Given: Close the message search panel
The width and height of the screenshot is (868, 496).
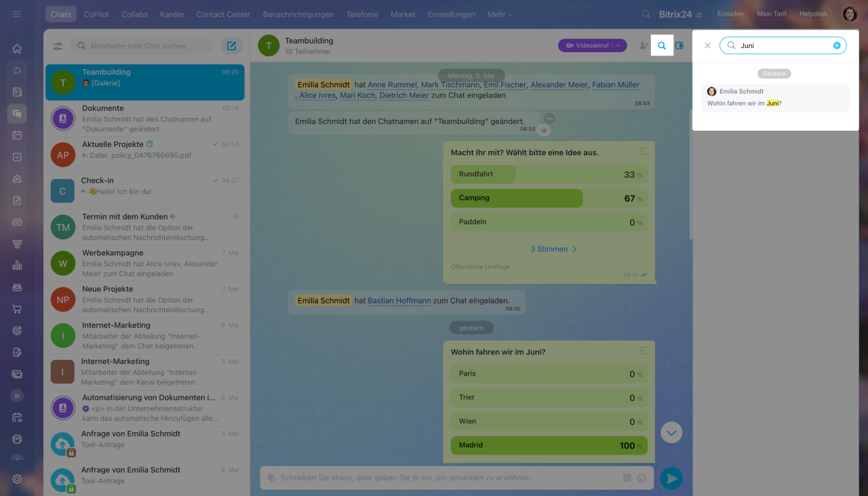Looking at the screenshot, I should [707, 45].
